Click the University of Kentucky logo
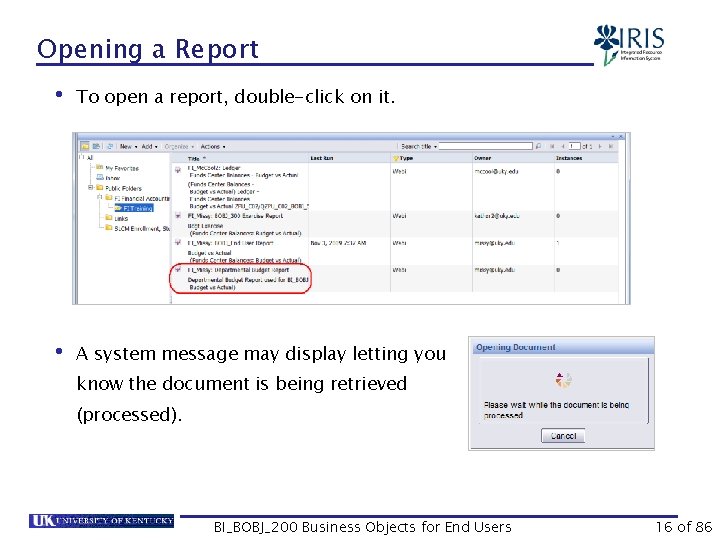720x540 pixels. tap(101, 521)
